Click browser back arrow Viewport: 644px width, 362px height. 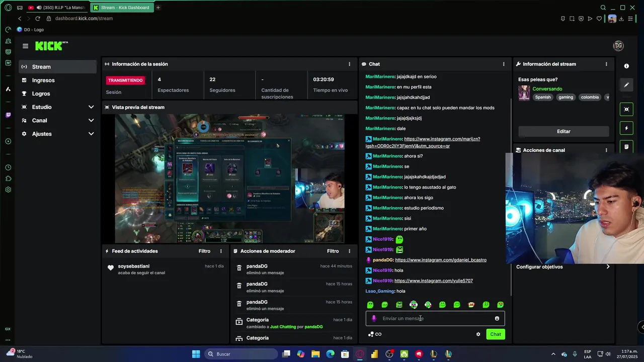[20, 19]
